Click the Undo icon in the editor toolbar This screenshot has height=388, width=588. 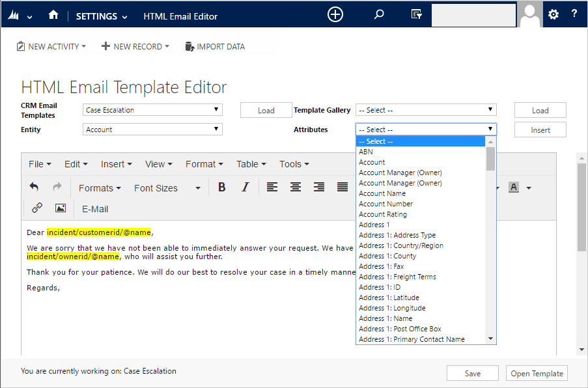pyautogui.click(x=33, y=187)
